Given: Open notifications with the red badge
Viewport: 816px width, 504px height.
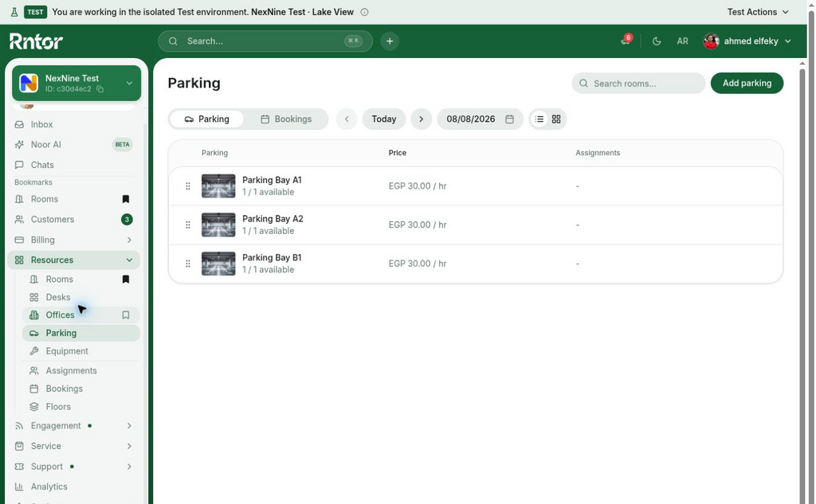Looking at the screenshot, I should click(x=626, y=41).
